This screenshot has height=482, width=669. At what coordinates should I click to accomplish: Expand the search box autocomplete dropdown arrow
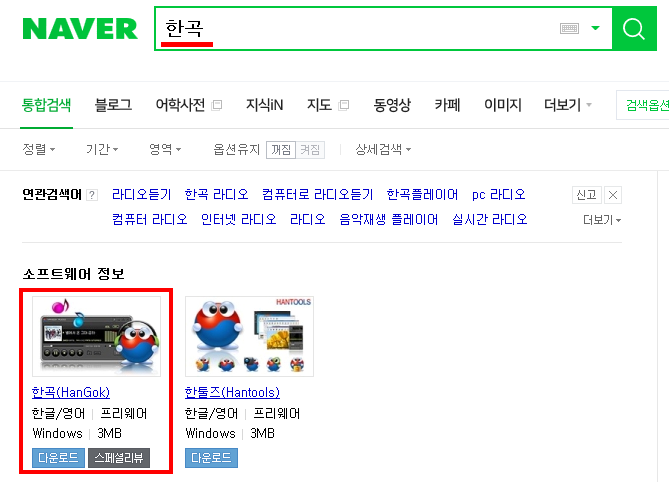coord(595,29)
